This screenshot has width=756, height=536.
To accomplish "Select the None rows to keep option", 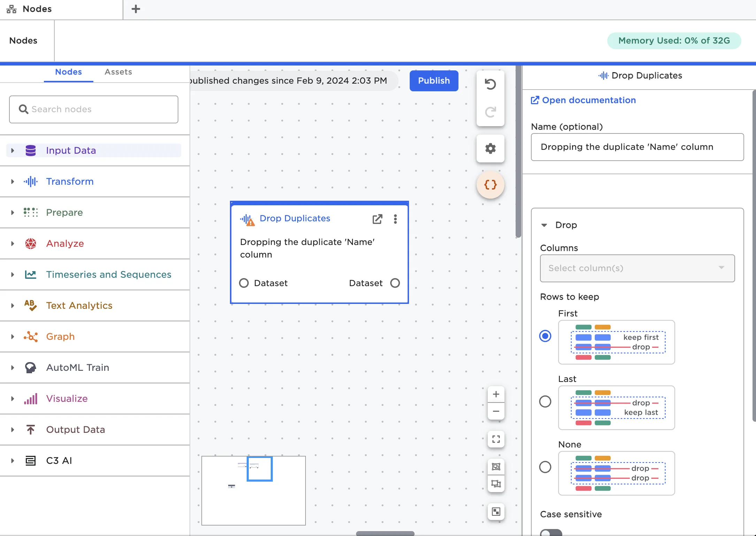I will (545, 467).
